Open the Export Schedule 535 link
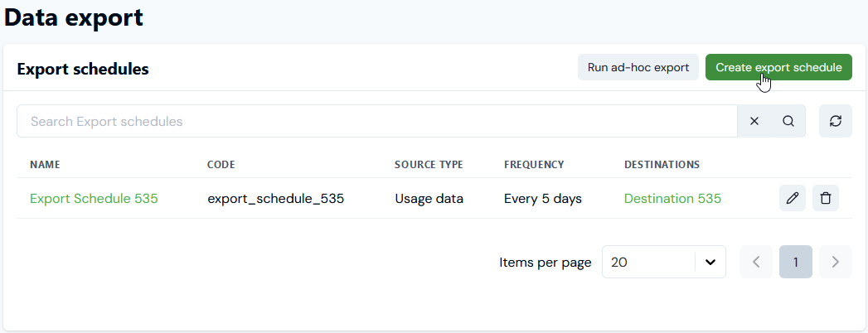This screenshot has width=868, height=333. point(95,199)
